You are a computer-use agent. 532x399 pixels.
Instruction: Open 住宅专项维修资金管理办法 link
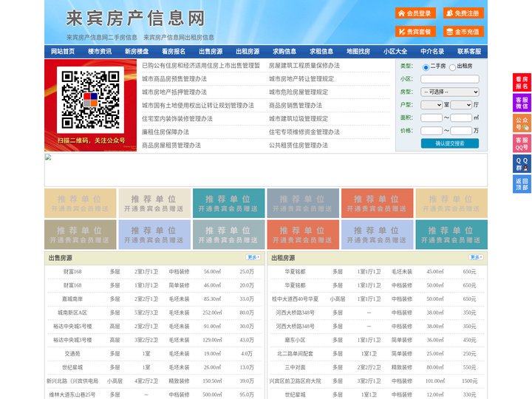click(304, 132)
